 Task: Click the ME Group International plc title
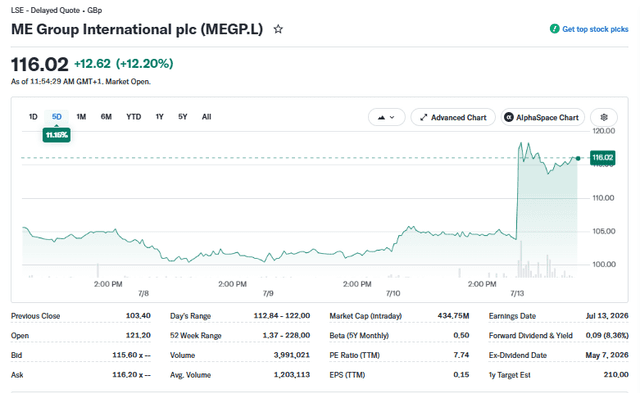click(137, 29)
